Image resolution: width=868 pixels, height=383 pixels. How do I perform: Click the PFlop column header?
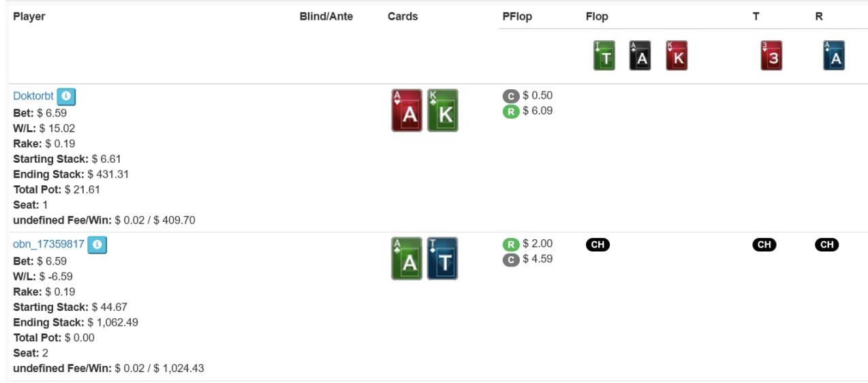pyautogui.click(x=517, y=16)
